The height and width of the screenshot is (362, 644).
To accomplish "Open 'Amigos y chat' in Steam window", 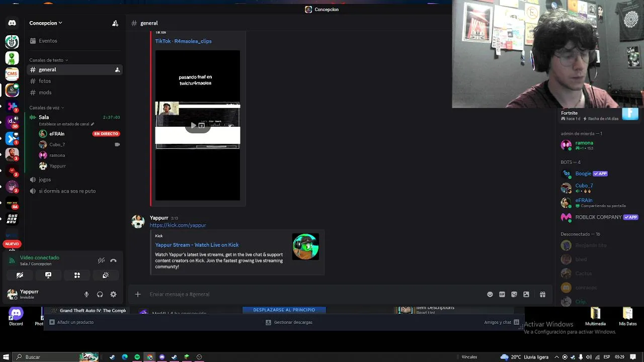I will coord(502,322).
